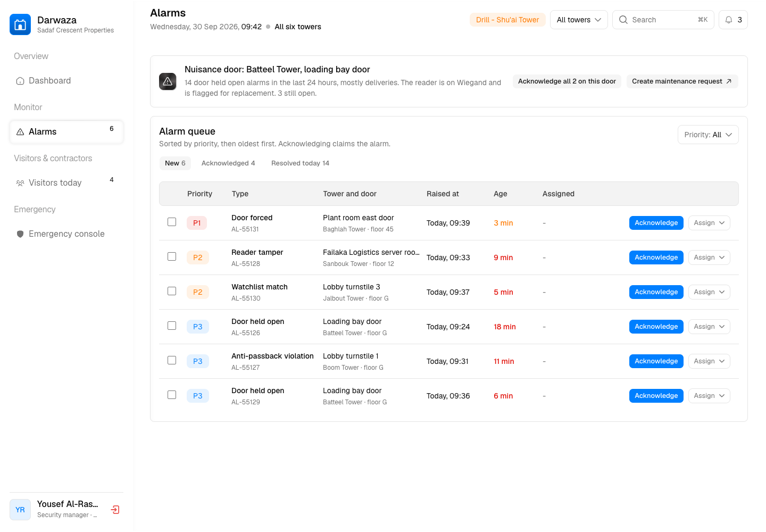Click the YR user avatar

tap(20, 510)
